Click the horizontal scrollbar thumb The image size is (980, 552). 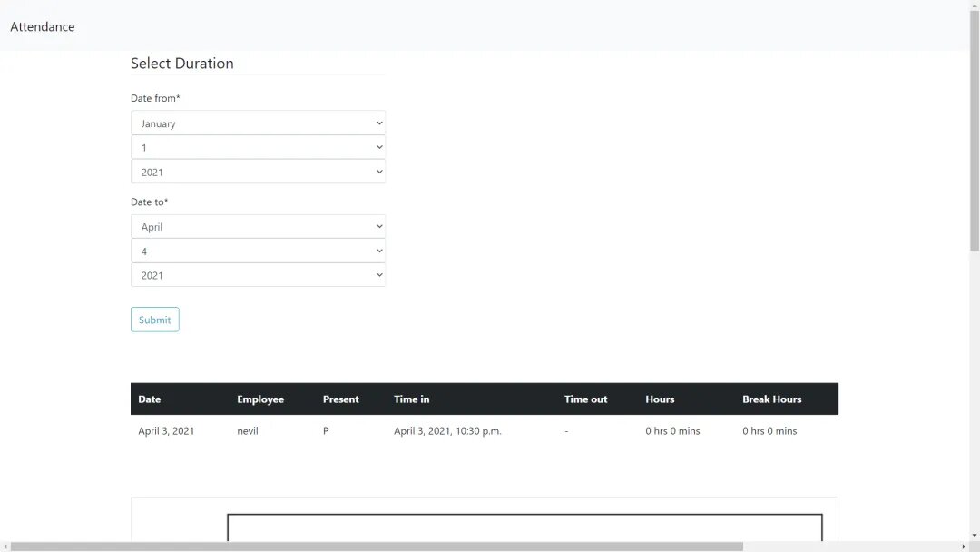(377, 547)
